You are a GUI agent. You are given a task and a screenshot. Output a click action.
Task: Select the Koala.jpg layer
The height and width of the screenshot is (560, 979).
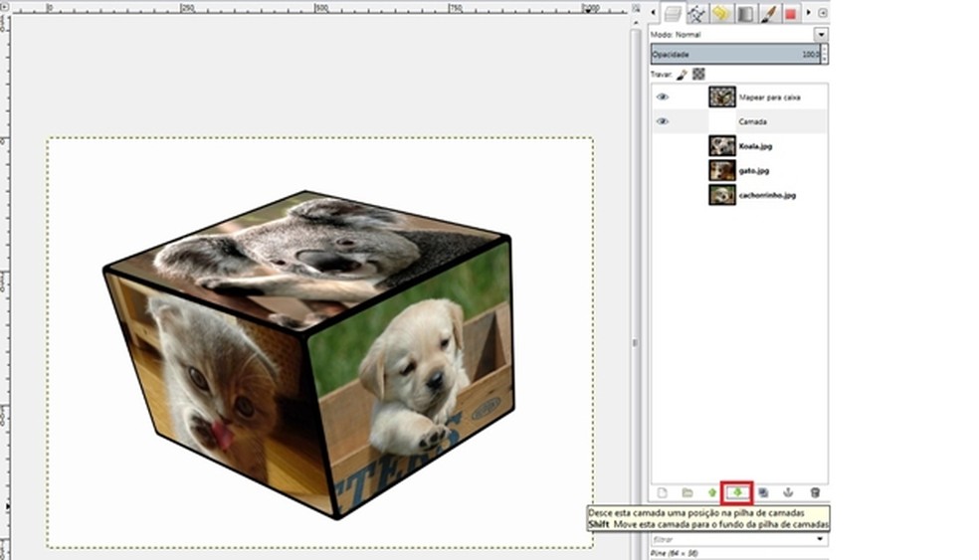point(755,146)
